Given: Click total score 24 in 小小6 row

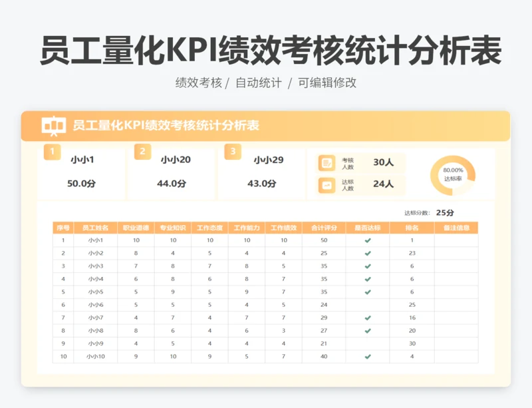Looking at the screenshot, I should click(x=324, y=305).
